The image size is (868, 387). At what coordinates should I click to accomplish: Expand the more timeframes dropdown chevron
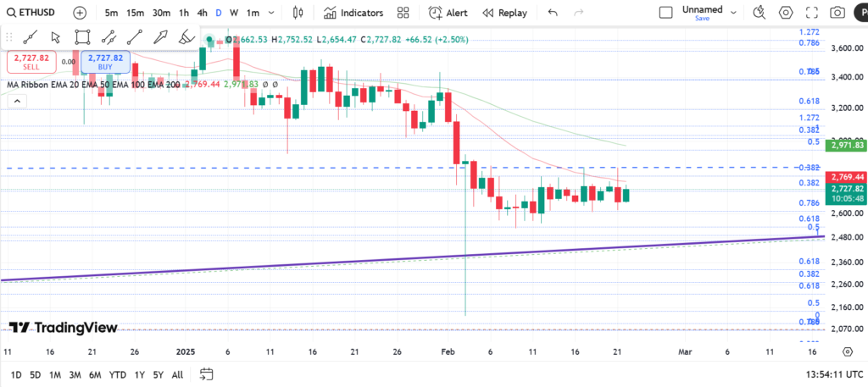click(x=273, y=13)
